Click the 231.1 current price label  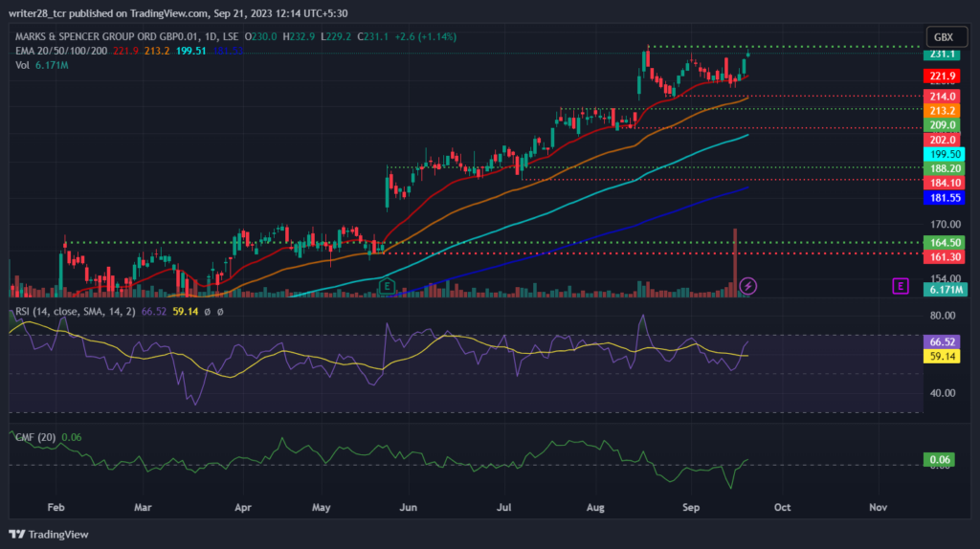click(x=943, y=55)
